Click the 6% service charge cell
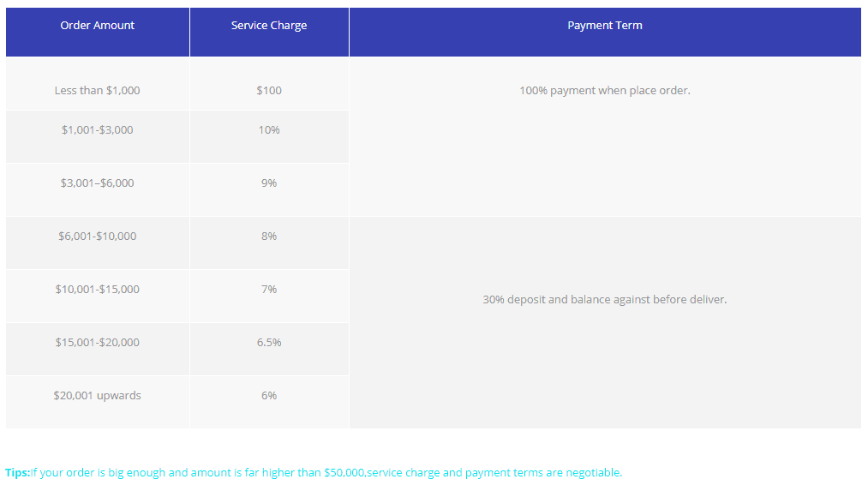 click(269, 396)
